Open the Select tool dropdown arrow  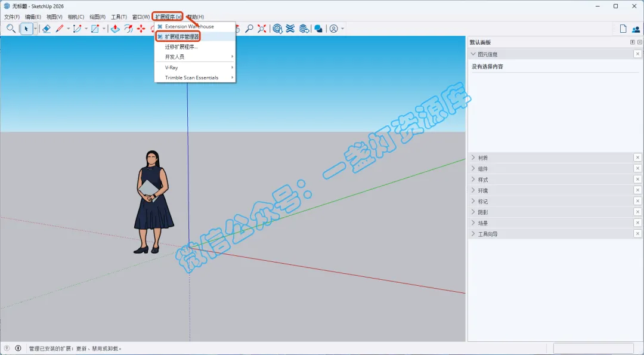(35, 29)
